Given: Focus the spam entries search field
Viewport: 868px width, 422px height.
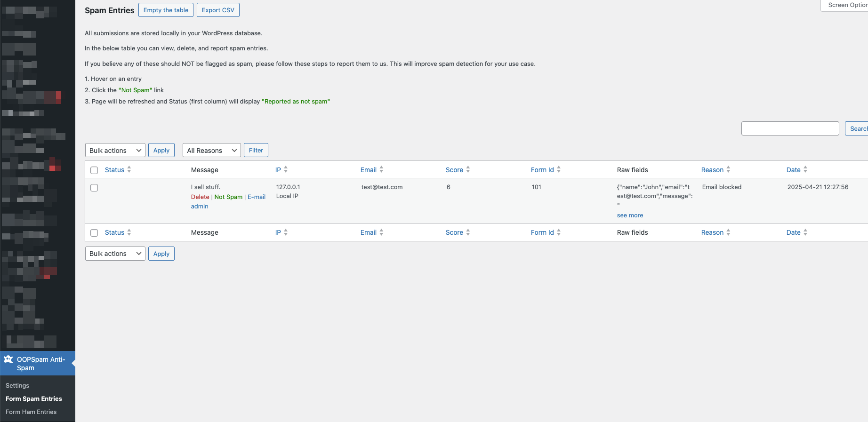Looking at the screenshot, I should pyautogui.click(x=790, y=128).
